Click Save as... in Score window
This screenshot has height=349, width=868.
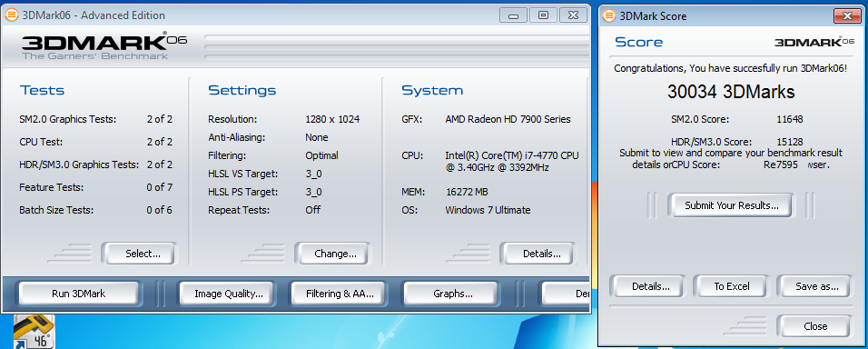pos(814,286)
